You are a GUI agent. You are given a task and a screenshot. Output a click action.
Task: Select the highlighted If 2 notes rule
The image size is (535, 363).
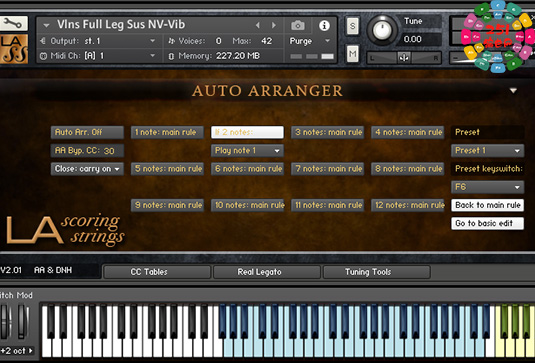[247, 132]
